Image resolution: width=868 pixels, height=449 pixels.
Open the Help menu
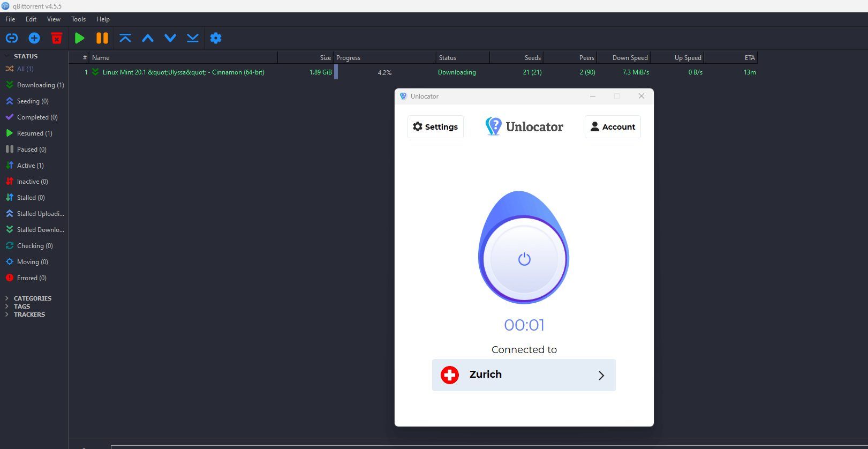pyautogui.click(x=103, y=19)
